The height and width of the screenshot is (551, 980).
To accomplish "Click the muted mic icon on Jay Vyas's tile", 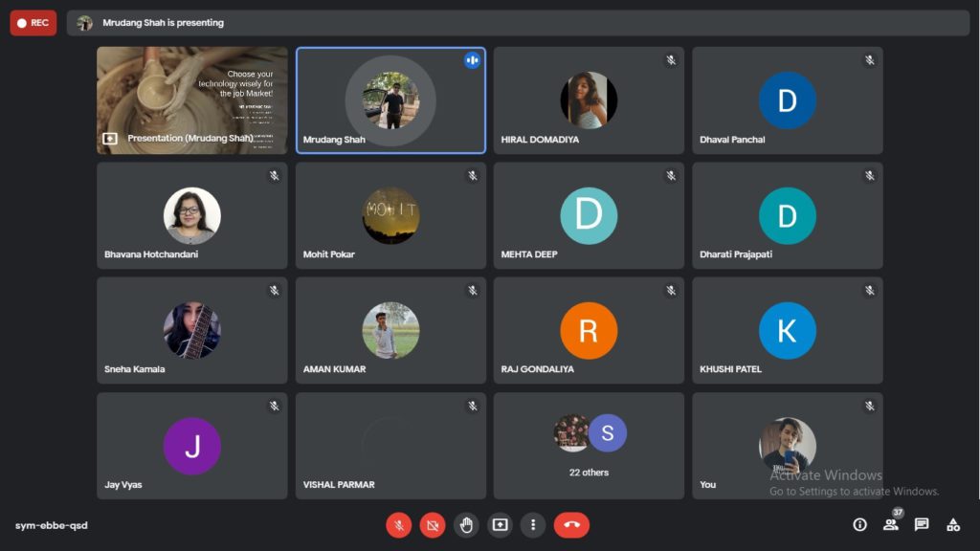I will [x=274, y=406].
